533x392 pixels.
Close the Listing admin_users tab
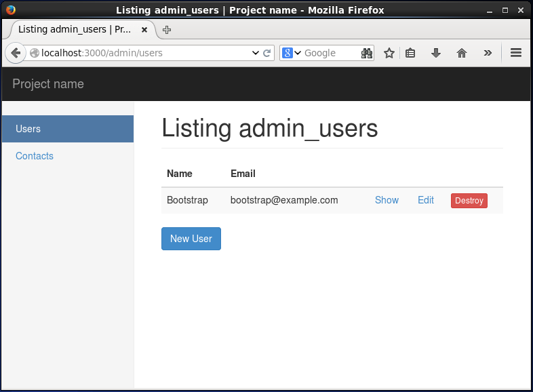[144, 30]
